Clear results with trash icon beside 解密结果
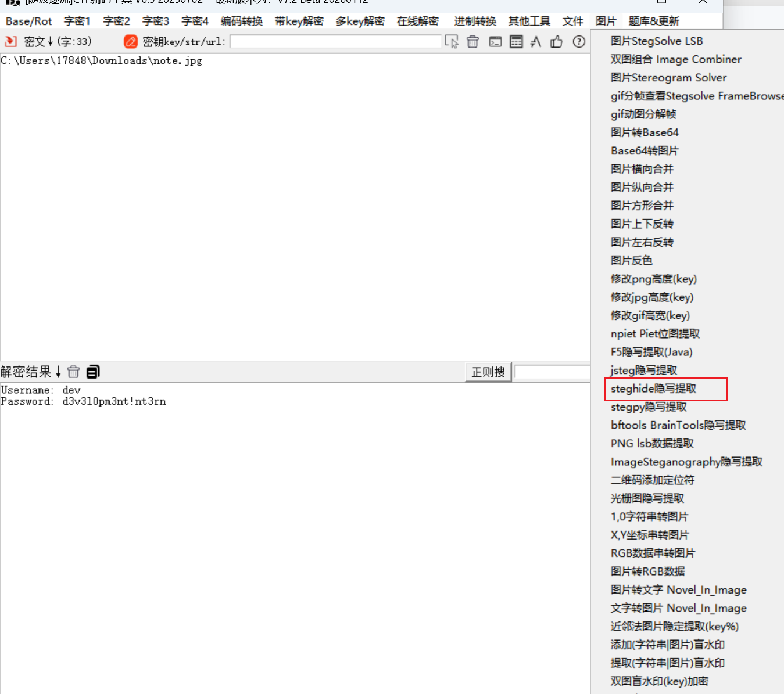Viewport: 784px width, 694px height. (x=73, y=372)
